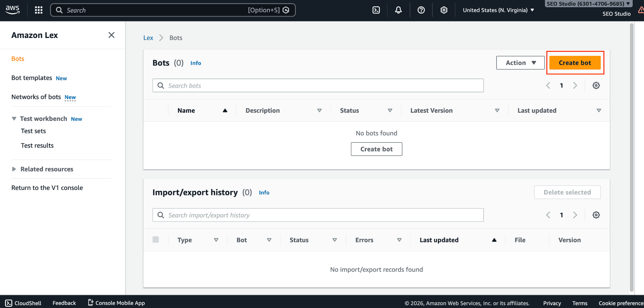Image resolution: width=644 pixels, height=308 pixels.
Task: Expand the Related resources section
Action: (14, 169)
